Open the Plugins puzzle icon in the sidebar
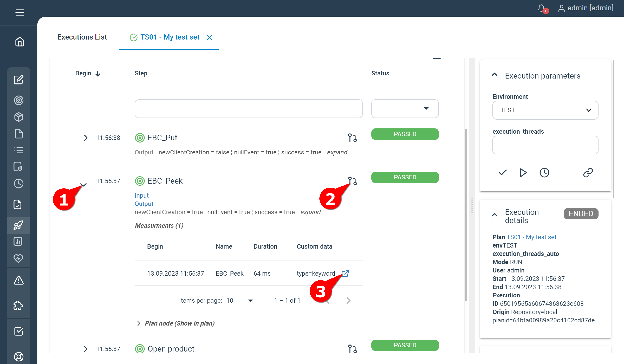624x364 pixels. pos(19,305)
